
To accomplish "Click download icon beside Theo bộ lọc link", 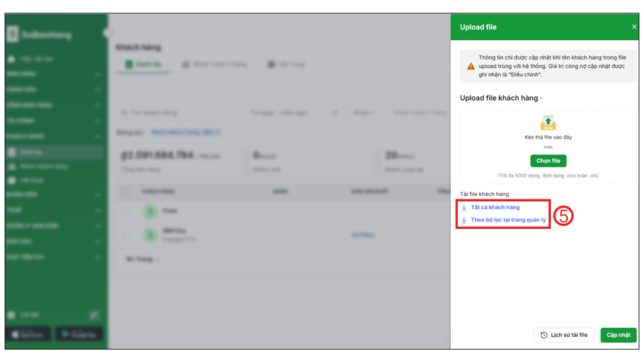I will coord(464,220).
